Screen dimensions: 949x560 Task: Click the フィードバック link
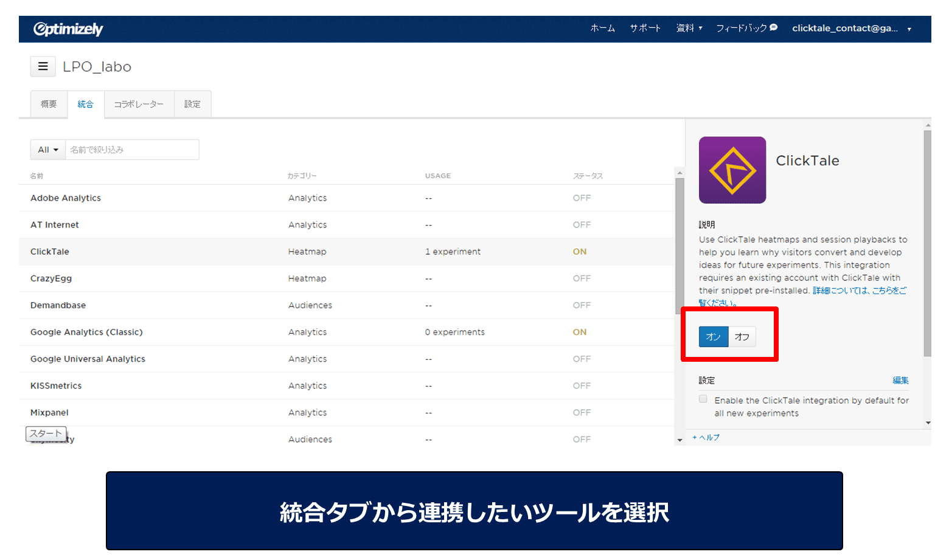[x=742, y=28]
